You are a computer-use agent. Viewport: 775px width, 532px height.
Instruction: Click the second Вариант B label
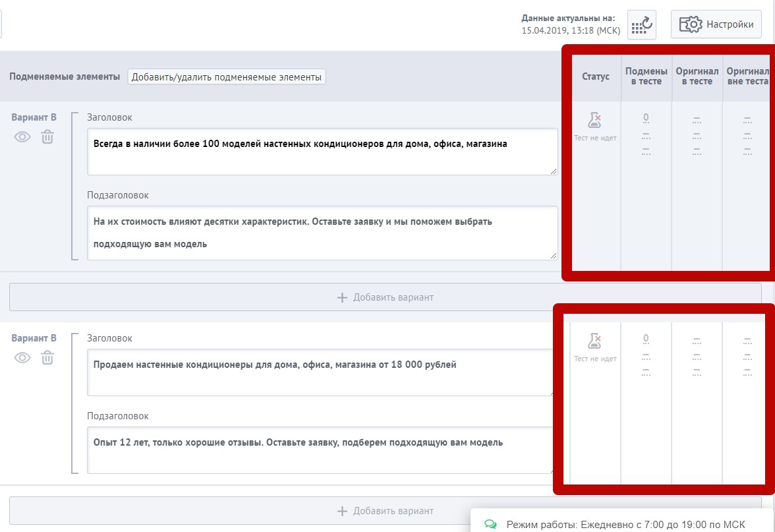(x=34, y=338)
